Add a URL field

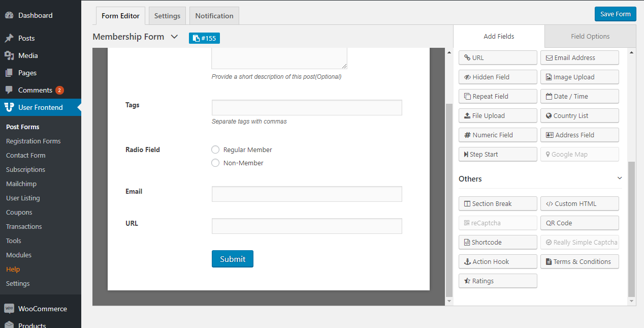(x=498, y=57)
